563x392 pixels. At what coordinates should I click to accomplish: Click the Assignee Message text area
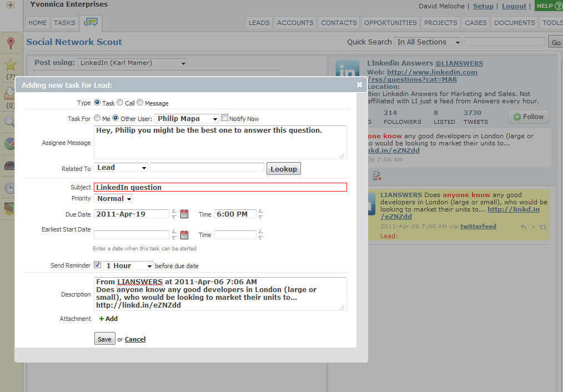pos(220,142)
